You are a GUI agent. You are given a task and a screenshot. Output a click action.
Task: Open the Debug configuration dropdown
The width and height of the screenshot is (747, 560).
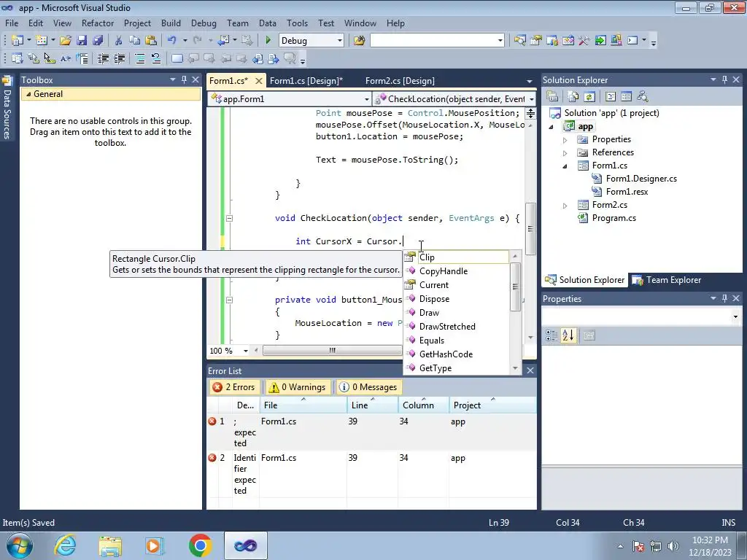[340, 41]
